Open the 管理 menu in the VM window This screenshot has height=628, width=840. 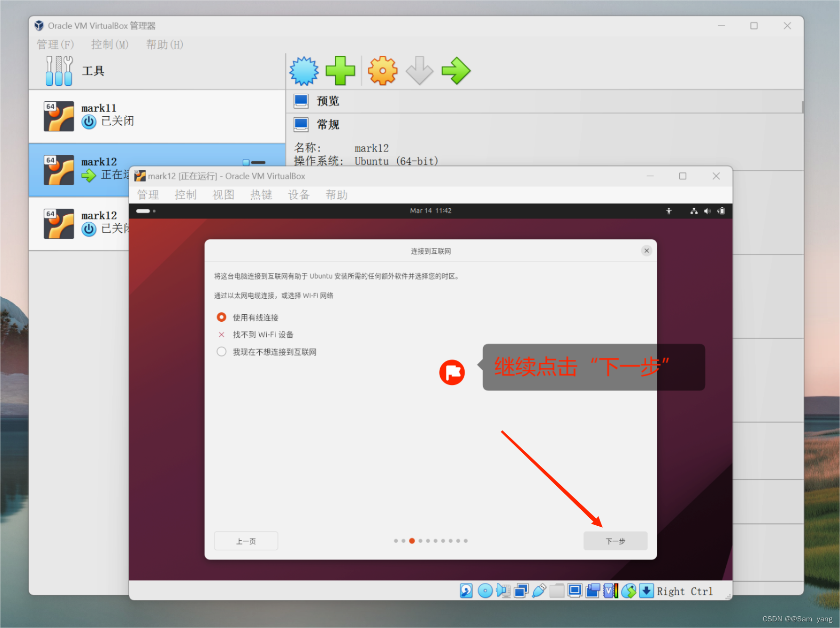click(148, 195)
